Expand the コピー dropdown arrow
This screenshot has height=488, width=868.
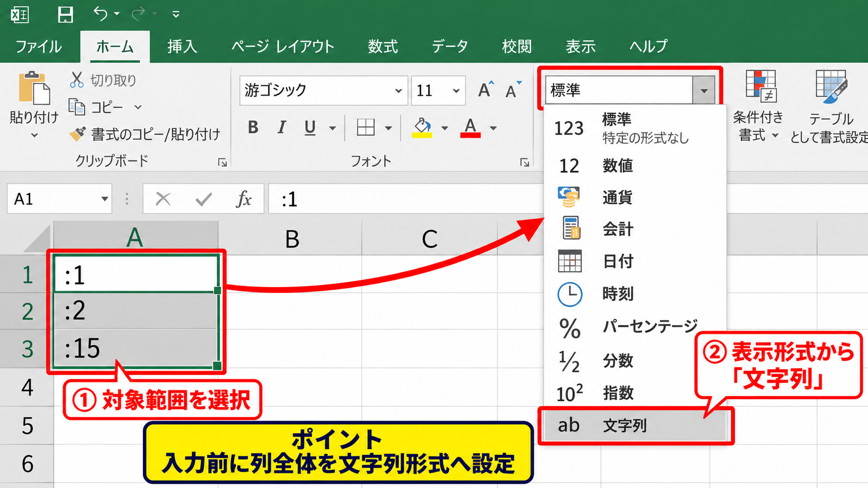(x=138, y=107)
